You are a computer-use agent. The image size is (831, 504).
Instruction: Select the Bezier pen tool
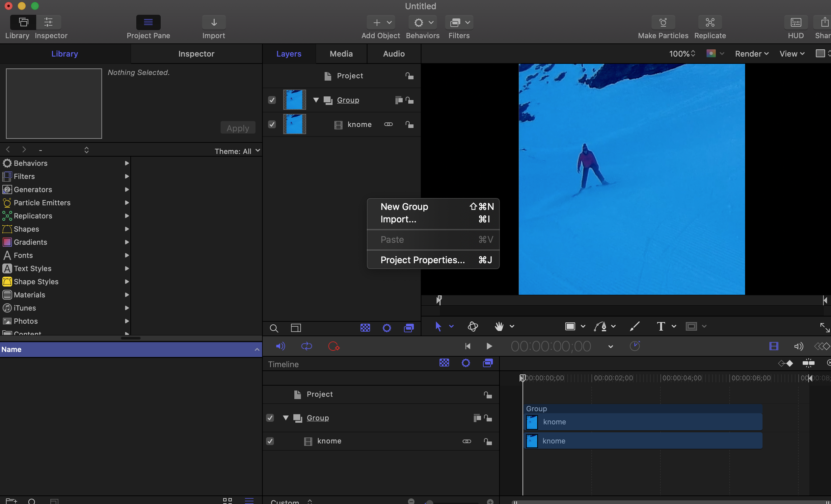600,326
